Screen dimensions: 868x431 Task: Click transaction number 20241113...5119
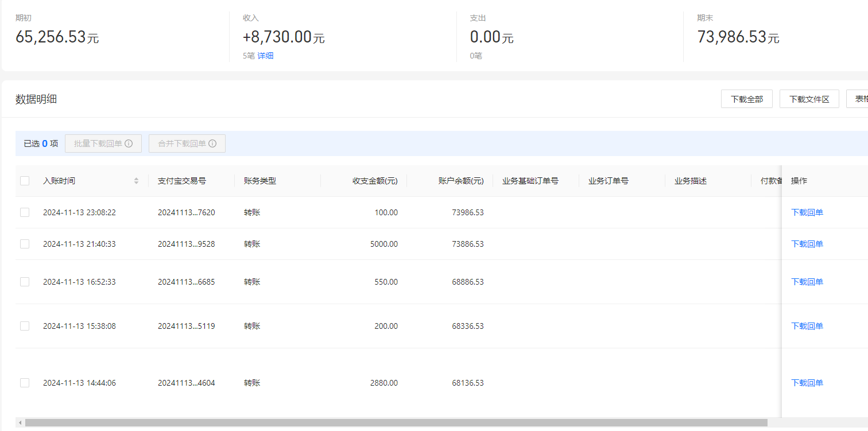186,326
